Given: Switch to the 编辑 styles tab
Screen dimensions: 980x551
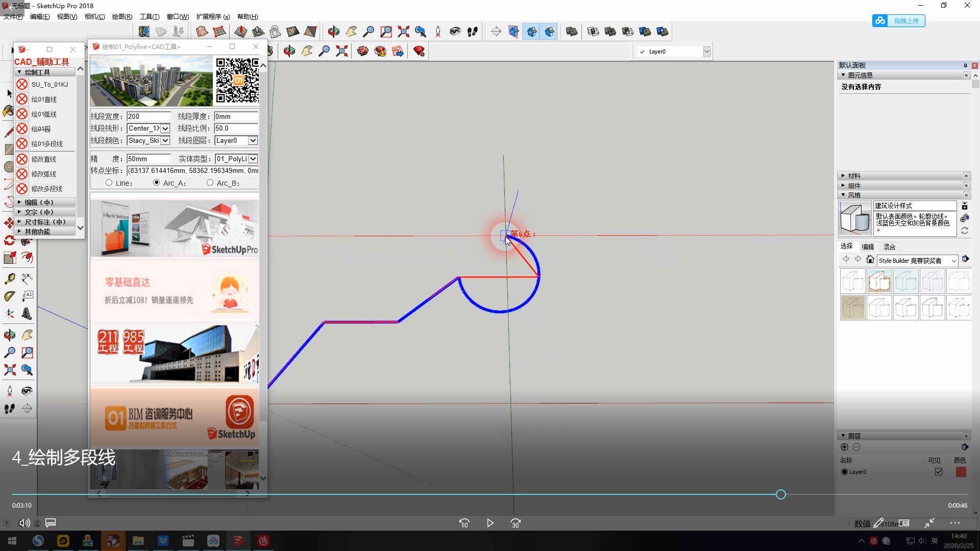Looking at the screenshot, I should point(868,246).
